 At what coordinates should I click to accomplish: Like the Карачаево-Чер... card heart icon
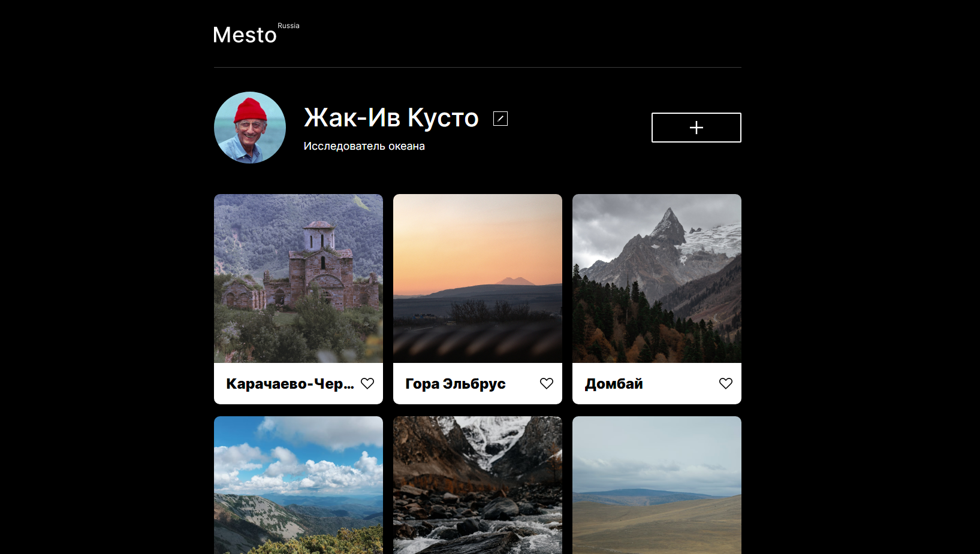pyautogui.click(x=367, y=383)
